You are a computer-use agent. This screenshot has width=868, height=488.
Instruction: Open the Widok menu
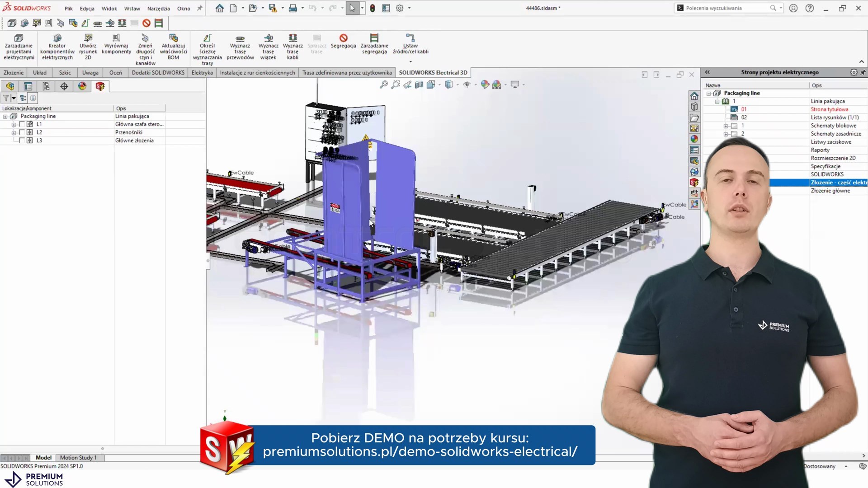[109, 9]
